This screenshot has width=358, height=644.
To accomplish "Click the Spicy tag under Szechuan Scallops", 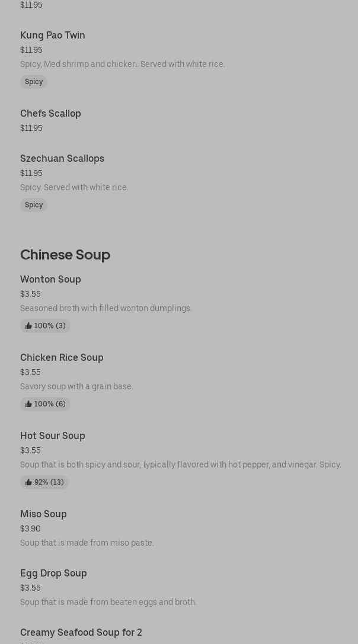I will pos(34,205).
